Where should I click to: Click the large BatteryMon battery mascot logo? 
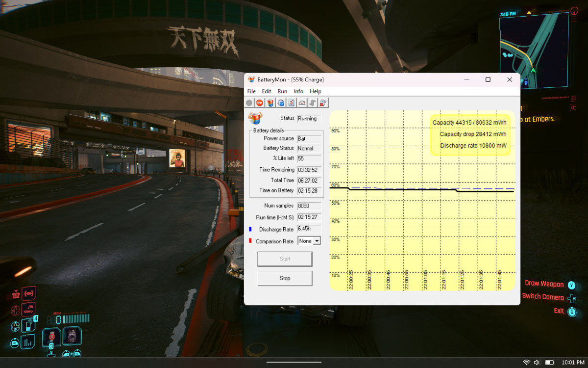click(x=255, y=118)
